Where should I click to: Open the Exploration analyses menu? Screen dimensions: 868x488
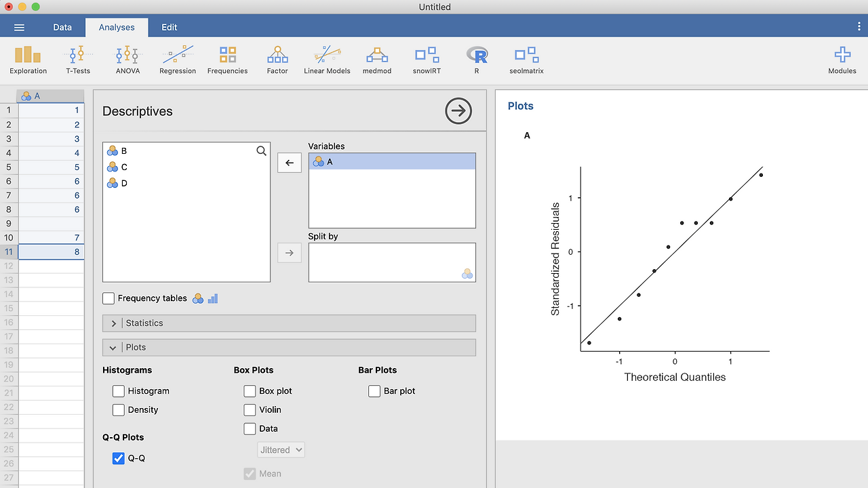[x=28, y=60]
